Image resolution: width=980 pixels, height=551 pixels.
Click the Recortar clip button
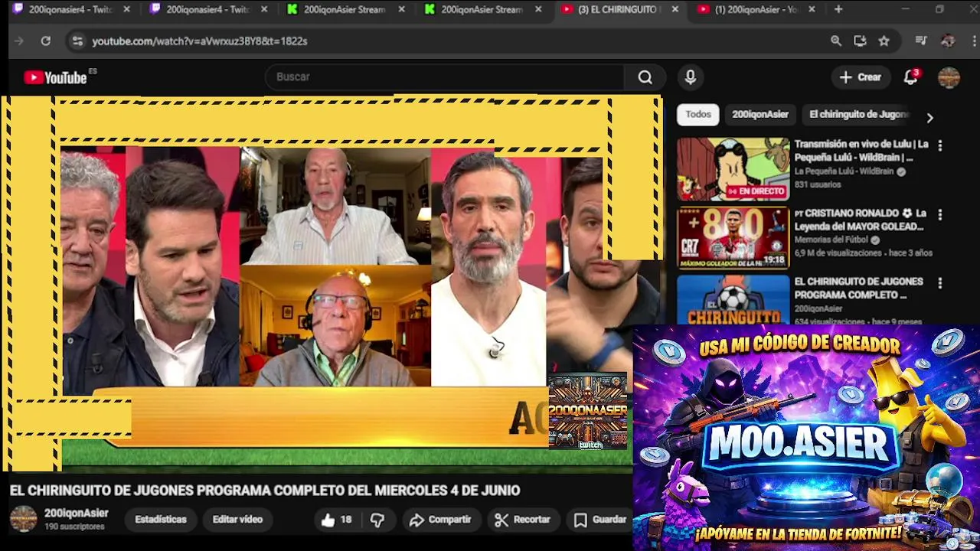click(x=523, y=520)
